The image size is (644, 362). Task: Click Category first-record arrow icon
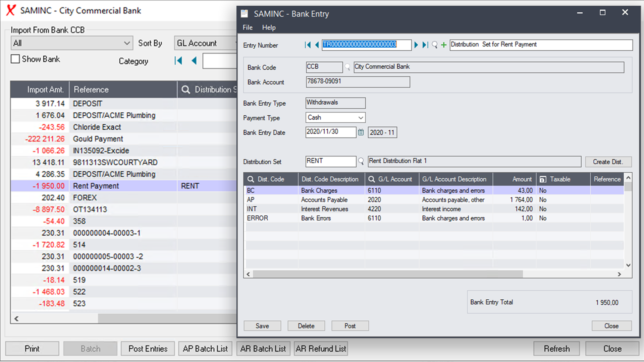178,61
